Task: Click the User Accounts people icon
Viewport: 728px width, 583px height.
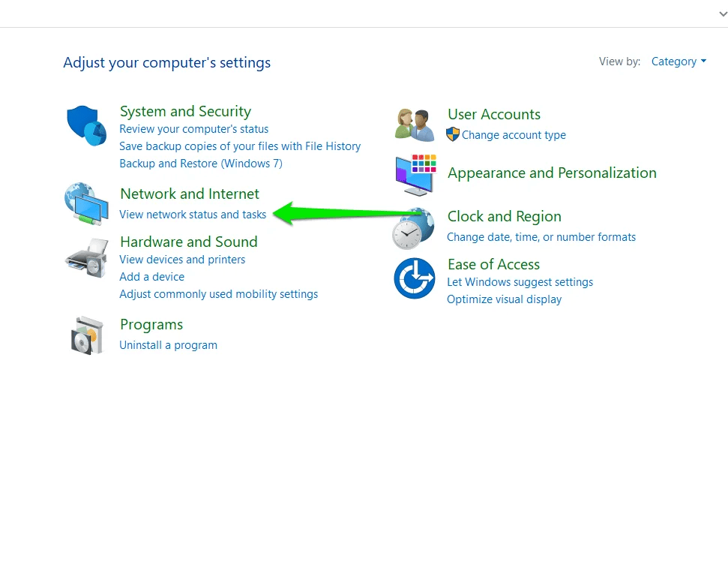Action: pyautogui.click(x=415, y=125)
